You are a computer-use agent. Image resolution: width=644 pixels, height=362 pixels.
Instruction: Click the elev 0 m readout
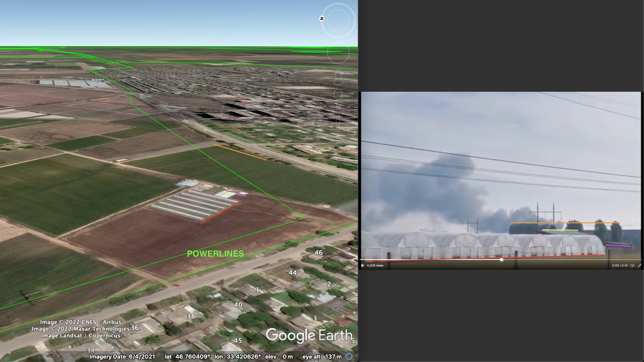pyautogui.click(x=280, y=357)
